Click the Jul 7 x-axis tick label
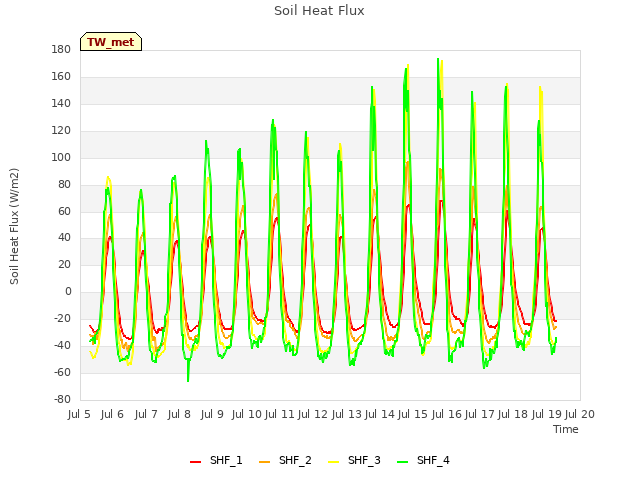The height and width of the screenshot is (480, 640). point(146,414)
